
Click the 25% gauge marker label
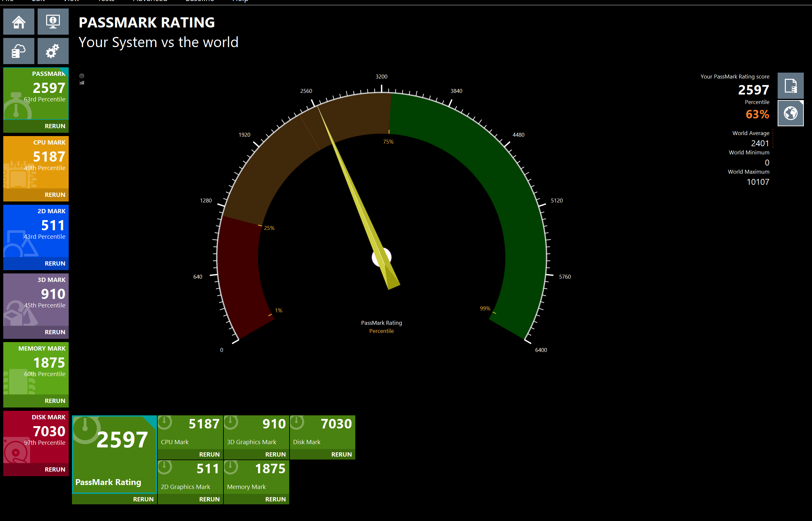tap(269, 228)
